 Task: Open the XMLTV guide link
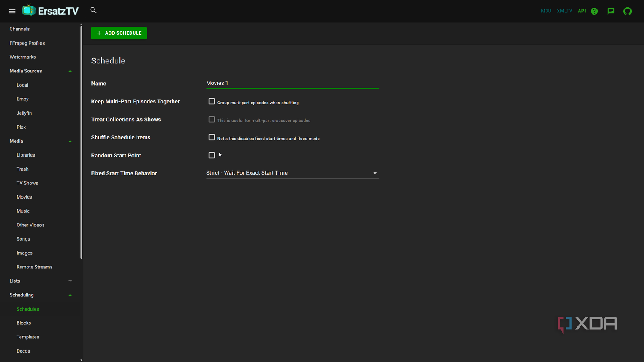click(565, 11)
